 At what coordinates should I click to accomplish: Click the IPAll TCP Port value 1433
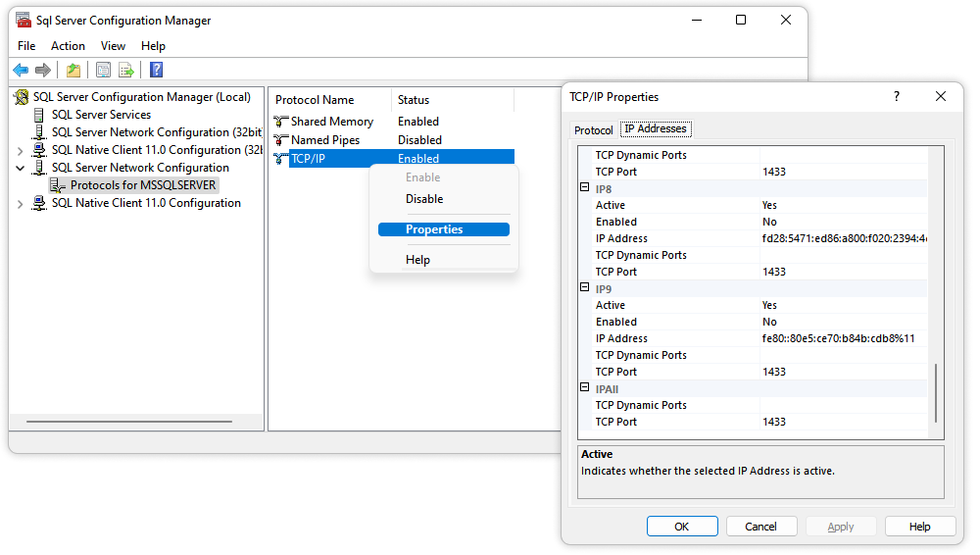pos(843,423)
